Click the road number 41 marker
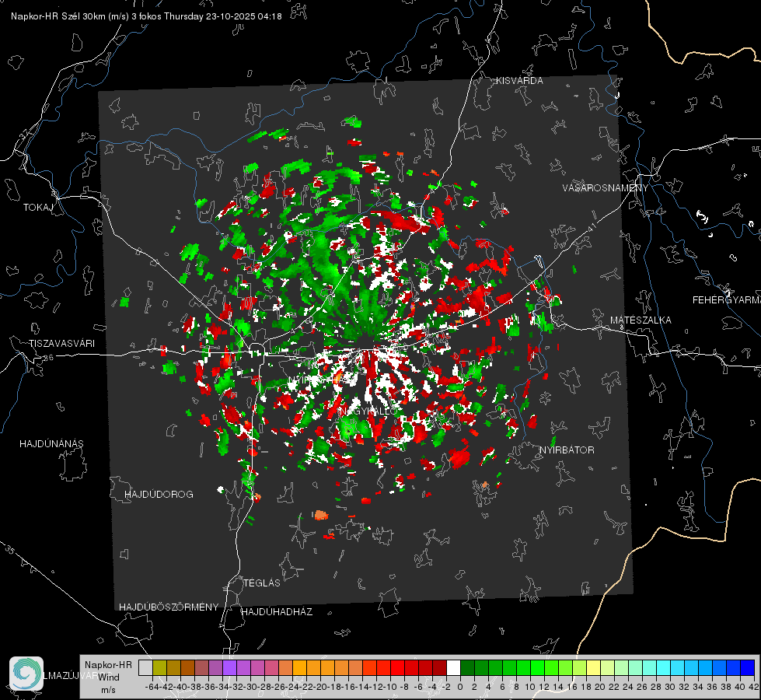This screenshot has height=700, width=761. pyautogui.click(x=591, y=228)
